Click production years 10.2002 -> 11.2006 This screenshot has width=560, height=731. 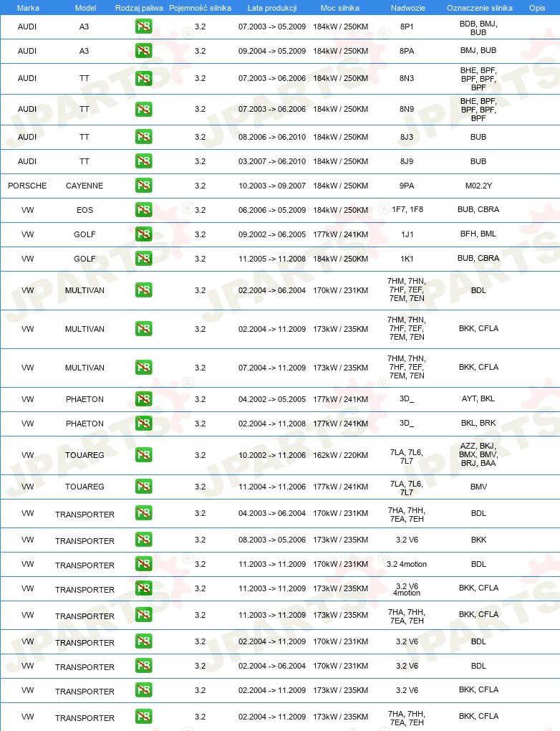point(272,455)
